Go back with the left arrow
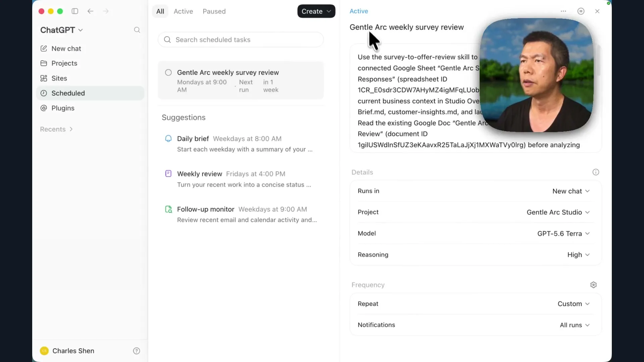Screen dimensions: 644x362 tap(90, 11)
